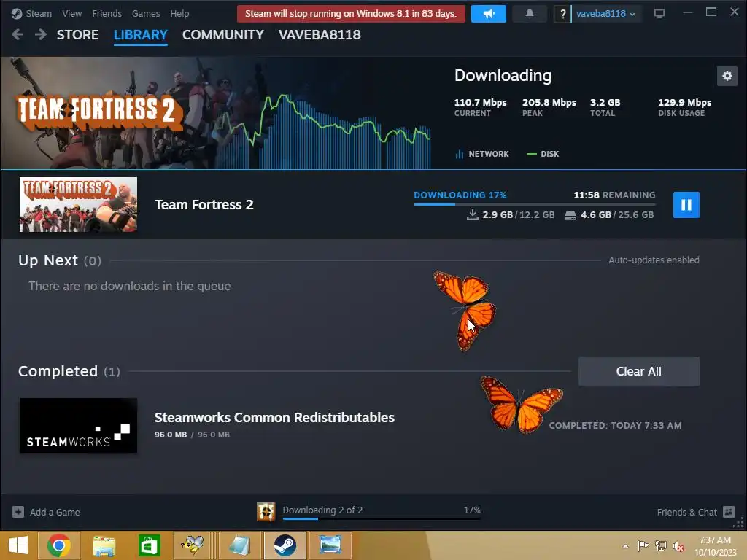Click the Team Fortress 2 download progress bar

pos(535,204)
